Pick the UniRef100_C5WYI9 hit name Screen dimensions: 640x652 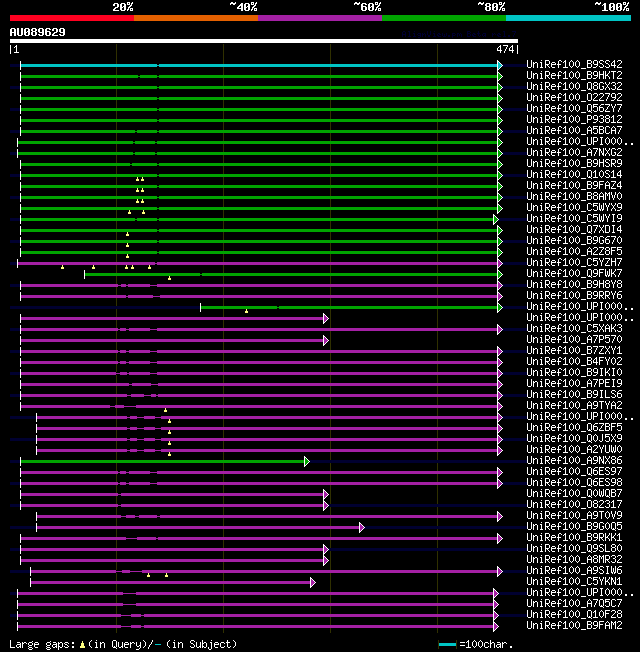[x=574, y=219]
